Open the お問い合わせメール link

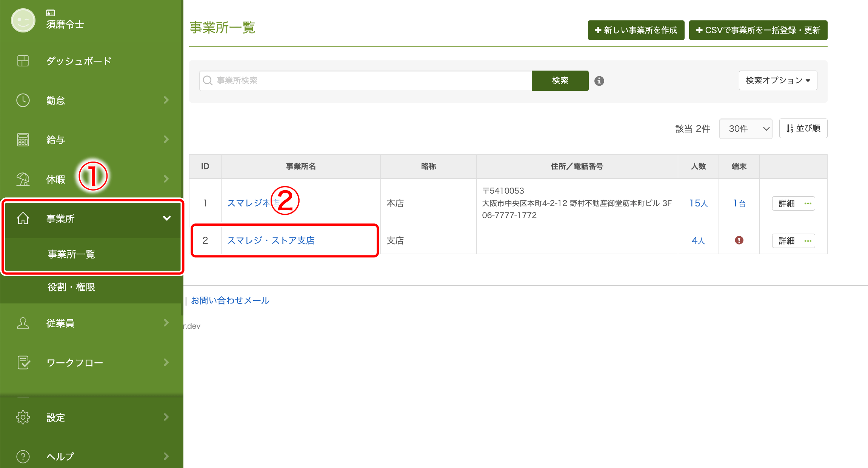tap(230, 300)
